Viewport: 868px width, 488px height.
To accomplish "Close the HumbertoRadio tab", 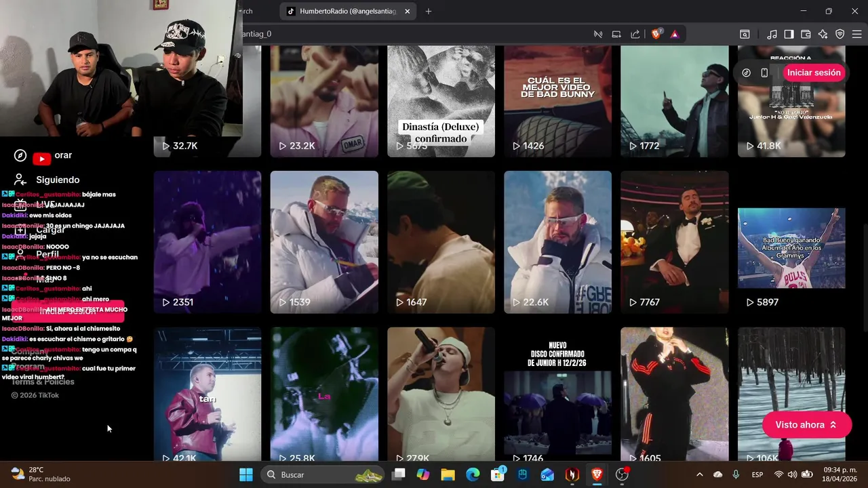I will point(408,11).
